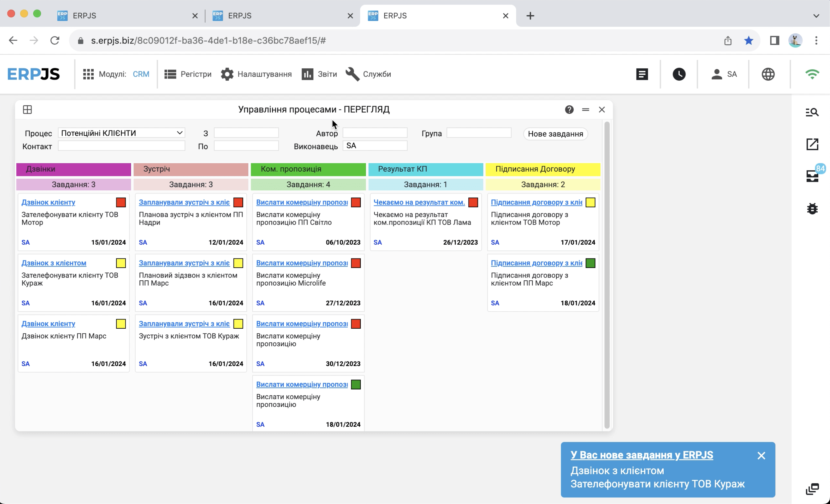Open Дзвінок клієнту task for ПП Марс
The height and width of the screenshot is (504, 830).
(48, 323)
